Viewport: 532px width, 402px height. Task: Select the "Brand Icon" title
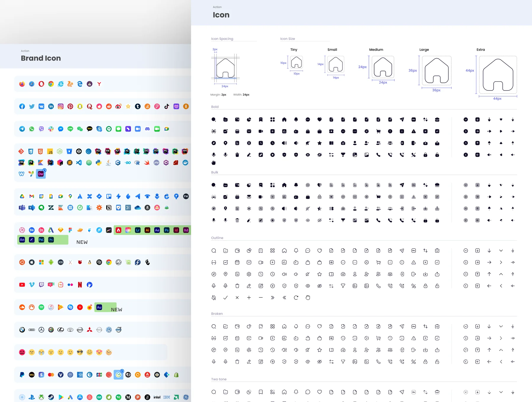point(41,58)
